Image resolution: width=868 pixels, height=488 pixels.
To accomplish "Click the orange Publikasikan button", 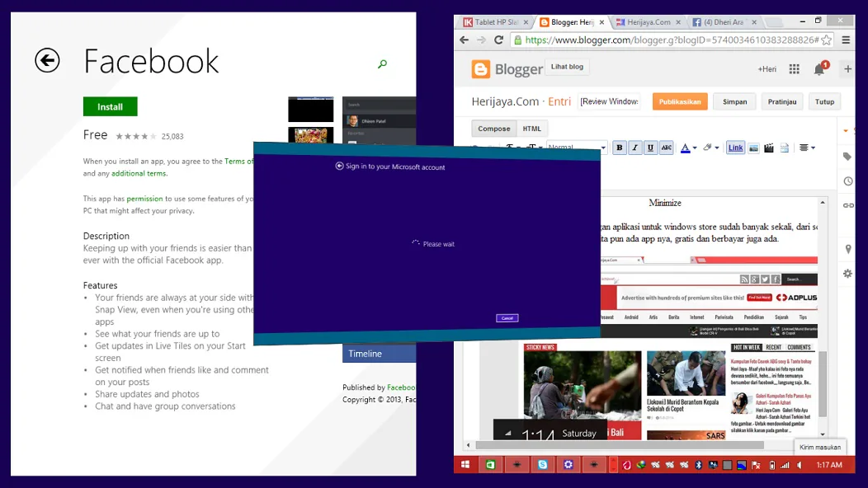I will pos(680,101).
